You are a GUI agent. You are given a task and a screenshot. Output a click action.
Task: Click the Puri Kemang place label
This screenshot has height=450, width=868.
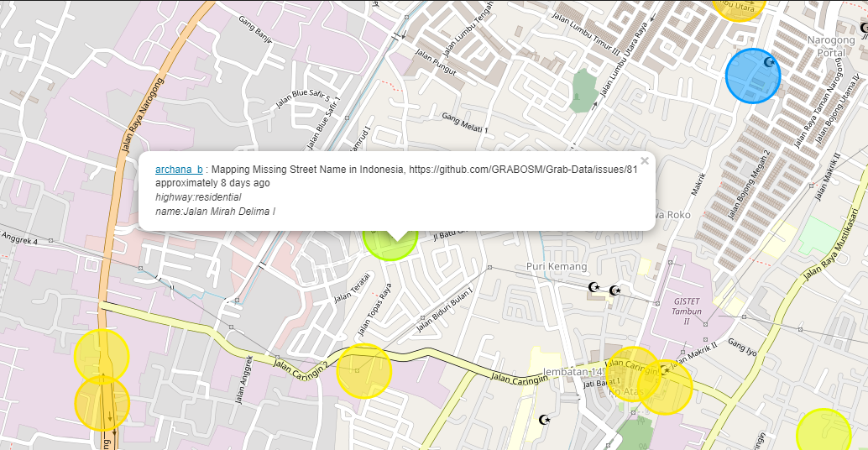click(557, 267)
